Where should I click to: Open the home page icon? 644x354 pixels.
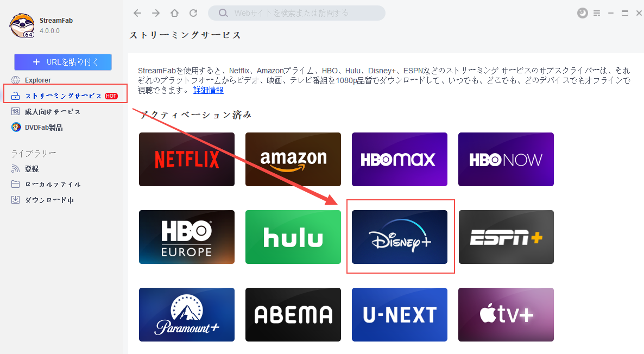(174, 13)
